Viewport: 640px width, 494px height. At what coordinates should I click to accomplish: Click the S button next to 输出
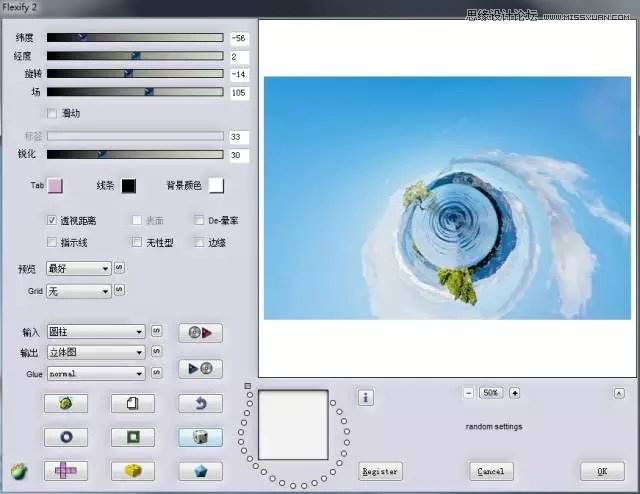157,351
